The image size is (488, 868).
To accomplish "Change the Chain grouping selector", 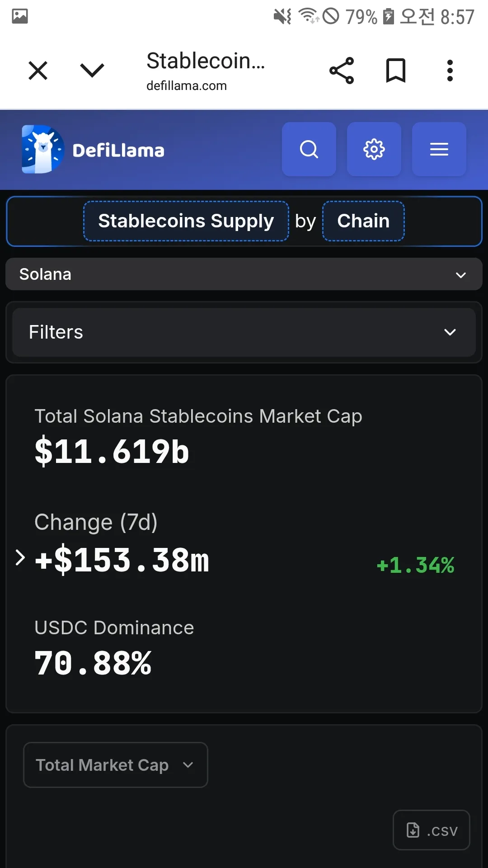I will (363, 221).
